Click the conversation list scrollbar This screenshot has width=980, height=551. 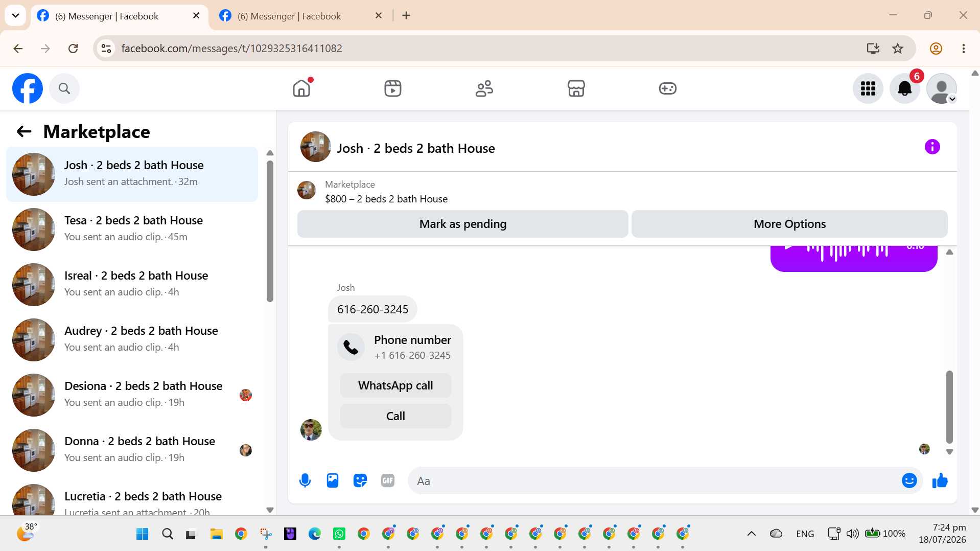click(x=270, y=231)
